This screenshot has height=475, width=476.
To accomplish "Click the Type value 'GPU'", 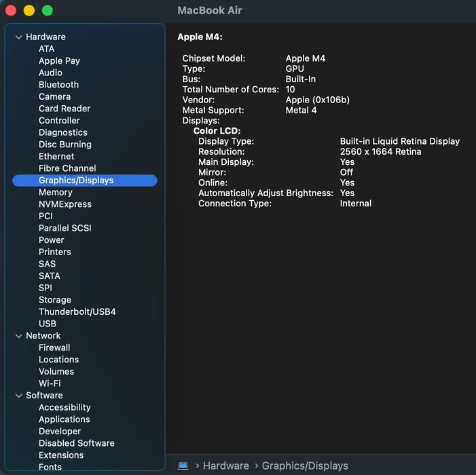I will tap(295, 69).
